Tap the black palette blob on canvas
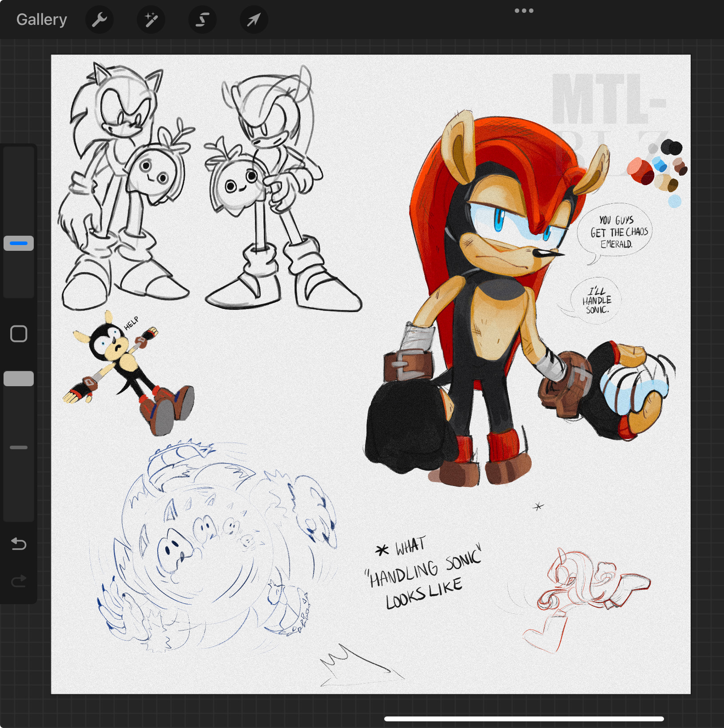Image resolution: width=724 pixels, height=728 pixels. click(x=671, y=147)
